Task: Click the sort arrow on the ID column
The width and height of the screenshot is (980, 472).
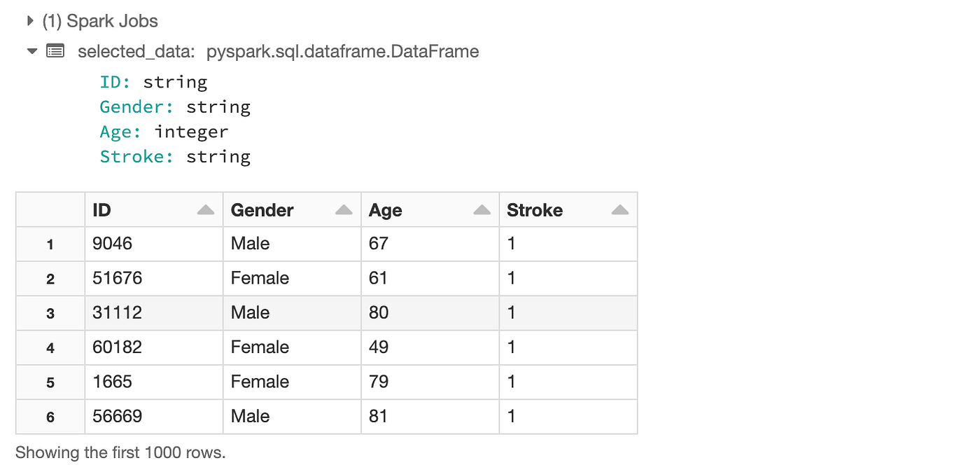Action: pyautogui.click(x=206, y=209)
